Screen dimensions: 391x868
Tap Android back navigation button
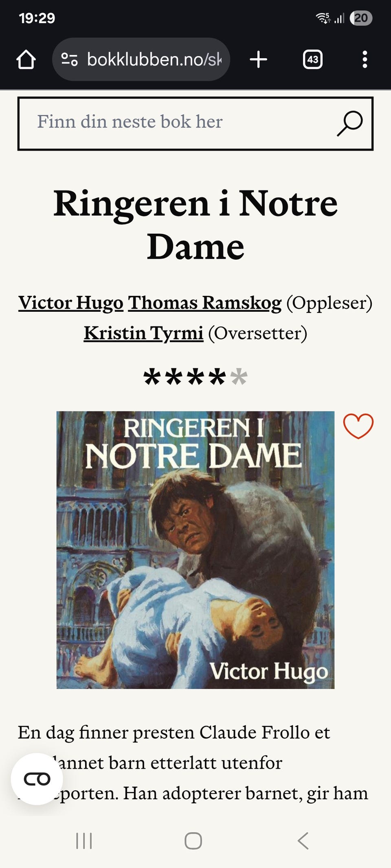click(303, 841)
